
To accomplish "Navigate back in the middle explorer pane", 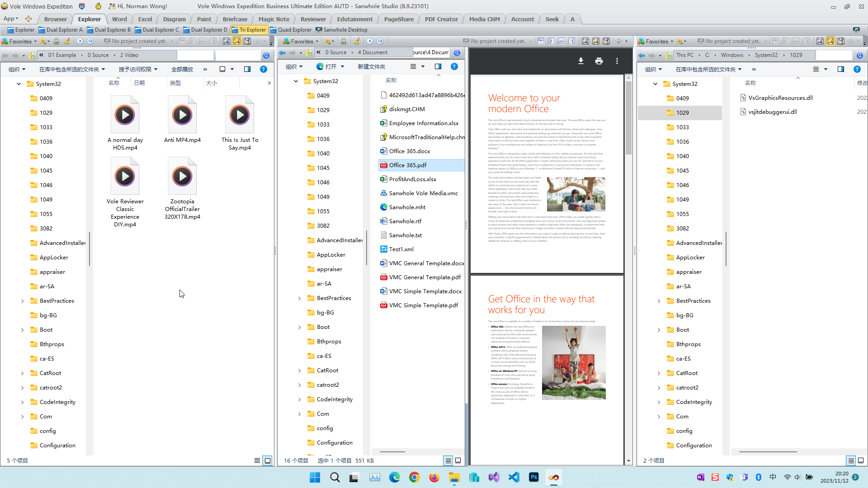I will tap(283, 53).
